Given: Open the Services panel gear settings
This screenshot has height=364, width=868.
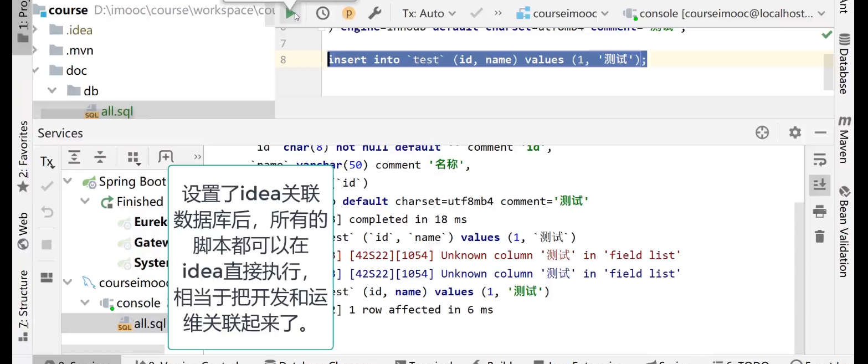Looking at the screenshot, I should [x=795, y=132].
